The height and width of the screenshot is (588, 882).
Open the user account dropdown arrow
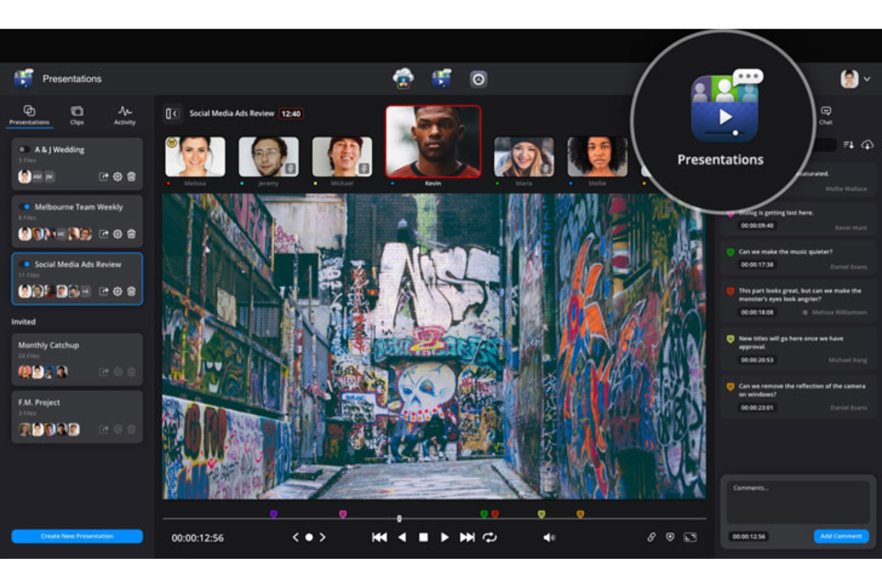(867, 79)
